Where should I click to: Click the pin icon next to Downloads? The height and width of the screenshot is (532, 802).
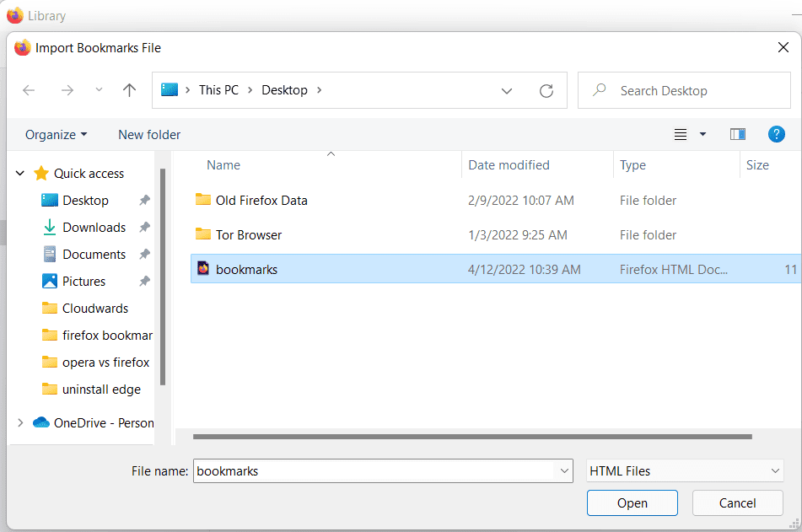[x=145, y=227]
